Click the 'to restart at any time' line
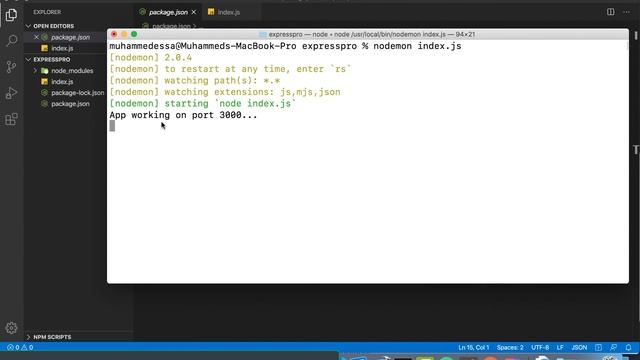This screenshot has height=360, width=640. 230,69
